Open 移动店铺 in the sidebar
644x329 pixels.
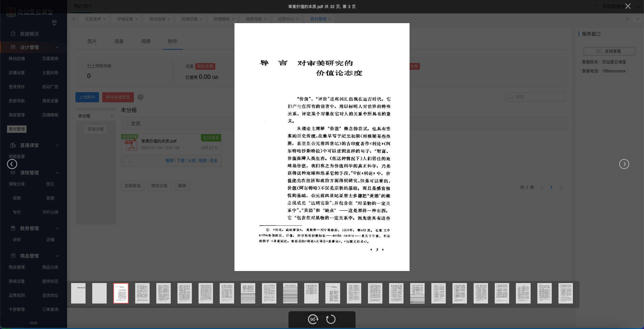(17, 59)
